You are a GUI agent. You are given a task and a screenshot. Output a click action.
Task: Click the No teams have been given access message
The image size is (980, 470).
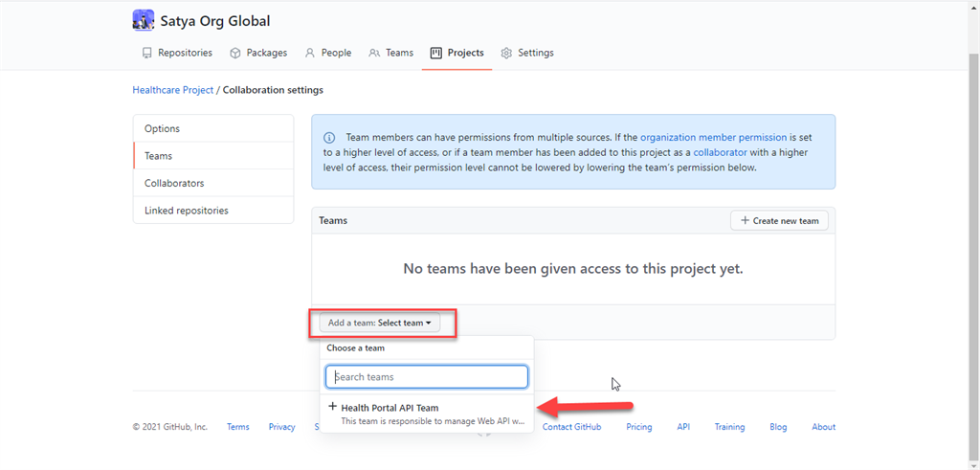tap(573, 269)
